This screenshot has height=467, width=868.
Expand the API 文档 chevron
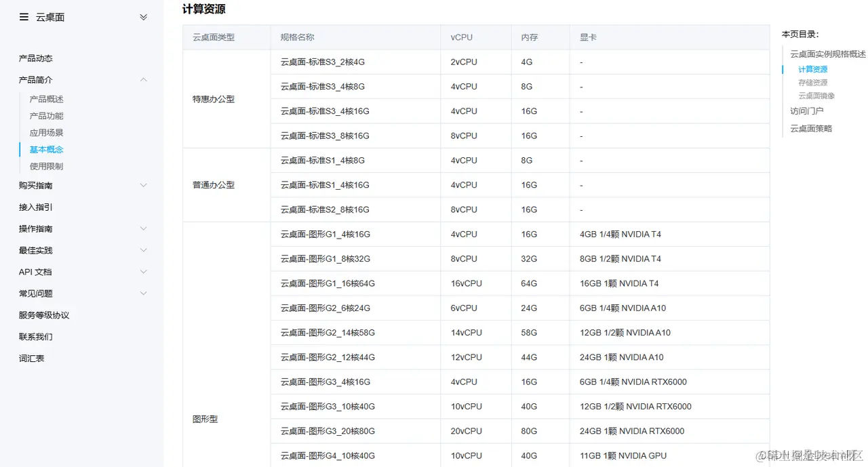click(143, 272)
